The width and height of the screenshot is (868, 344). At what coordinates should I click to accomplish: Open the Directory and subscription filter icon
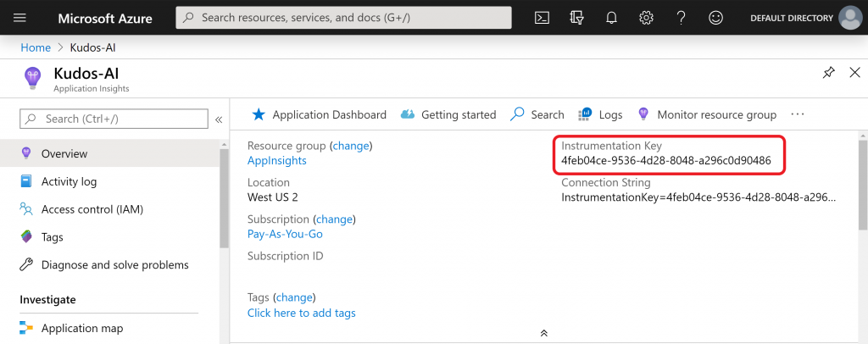[576, 18]
